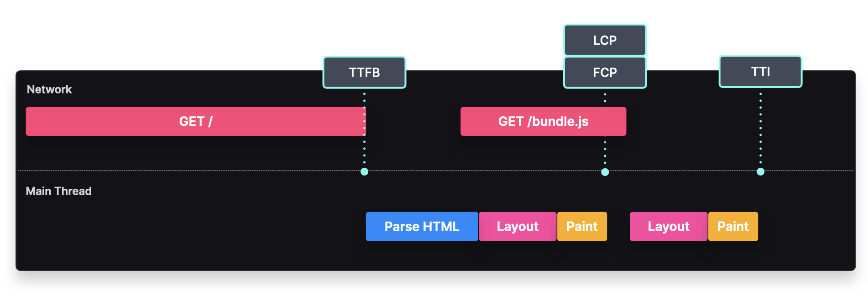This screenshot has height=295, width=868.
Task: Click the last Paint block before TTI
Action: point(733,226)
